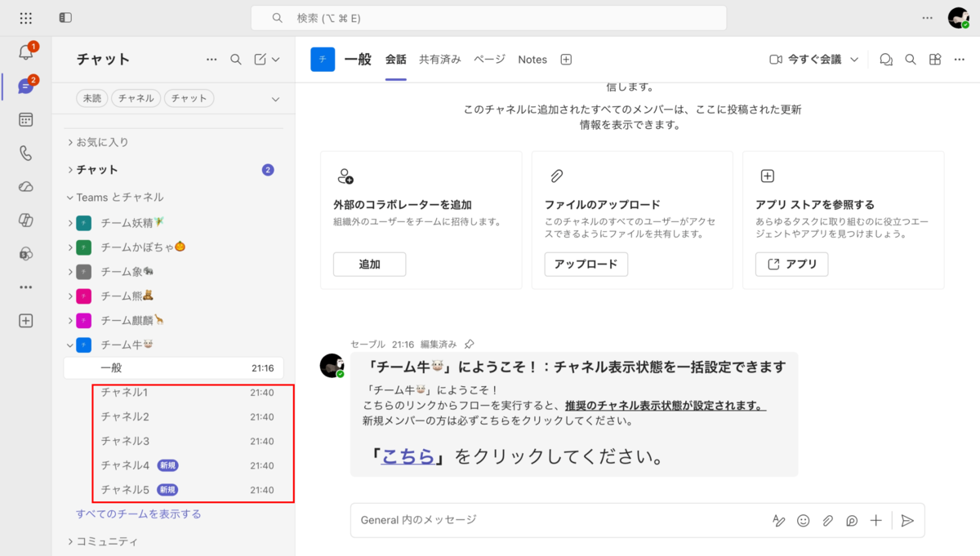Open channel more options ellipsis

coord(960,60)
